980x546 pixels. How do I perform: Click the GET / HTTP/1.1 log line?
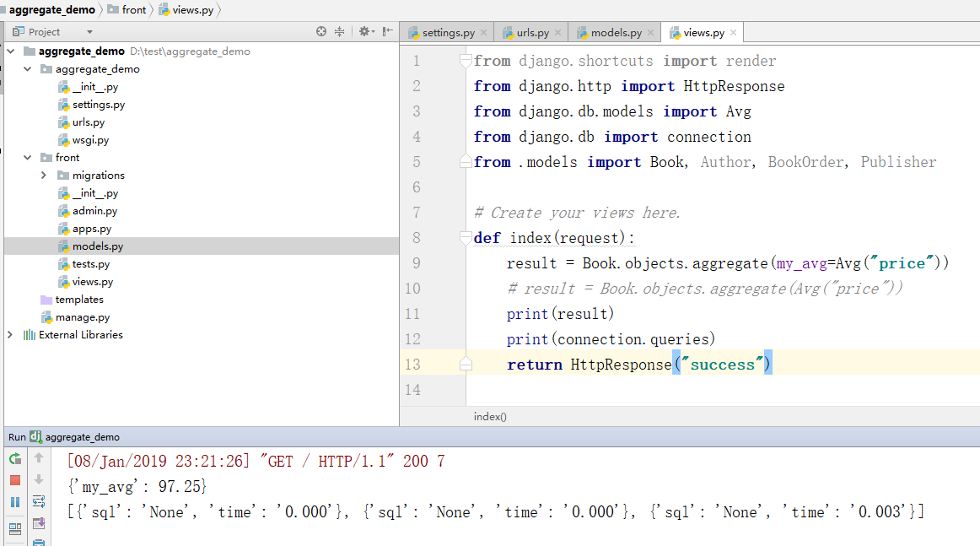256,462
